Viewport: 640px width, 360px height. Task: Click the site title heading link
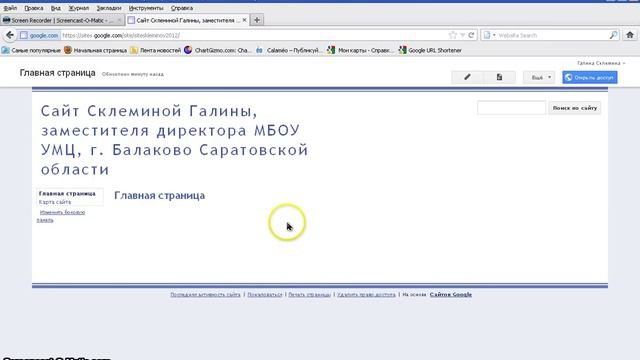(174, 140)
